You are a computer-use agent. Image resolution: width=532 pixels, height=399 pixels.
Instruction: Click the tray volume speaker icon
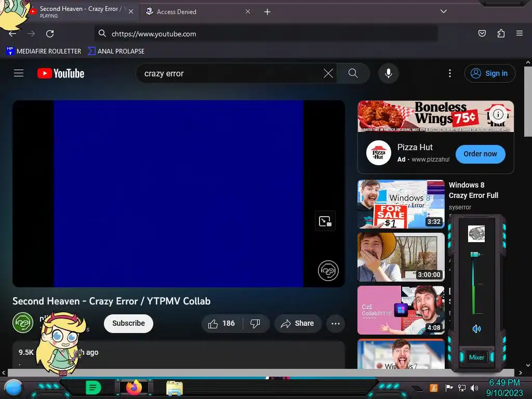tap(474, 388)
